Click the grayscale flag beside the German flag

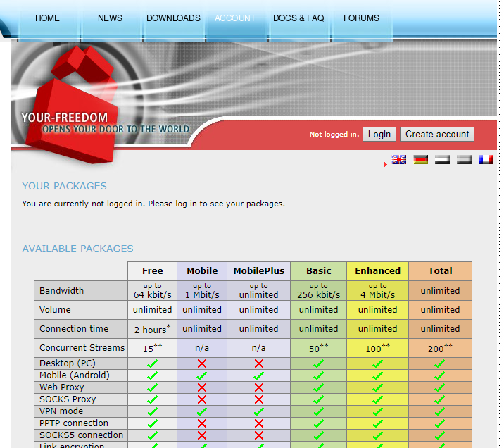[442, 159]
